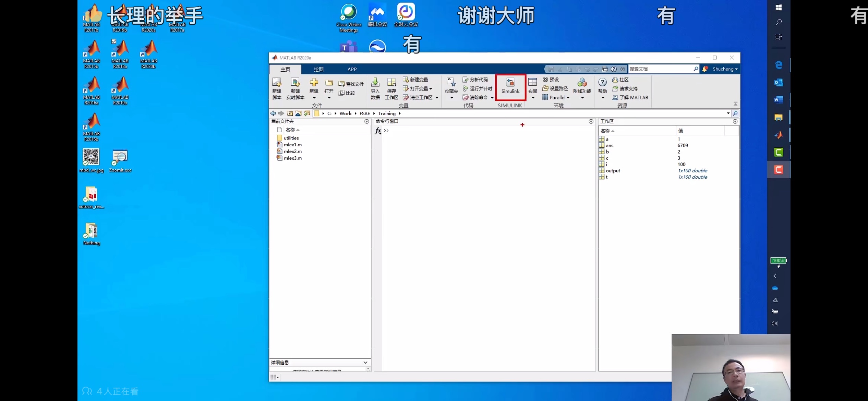Image resolution: width=868 pixels, height=401 pixels.
Task: Switch to the 绘图 (Plots) tab
Action: pos(318,69)
